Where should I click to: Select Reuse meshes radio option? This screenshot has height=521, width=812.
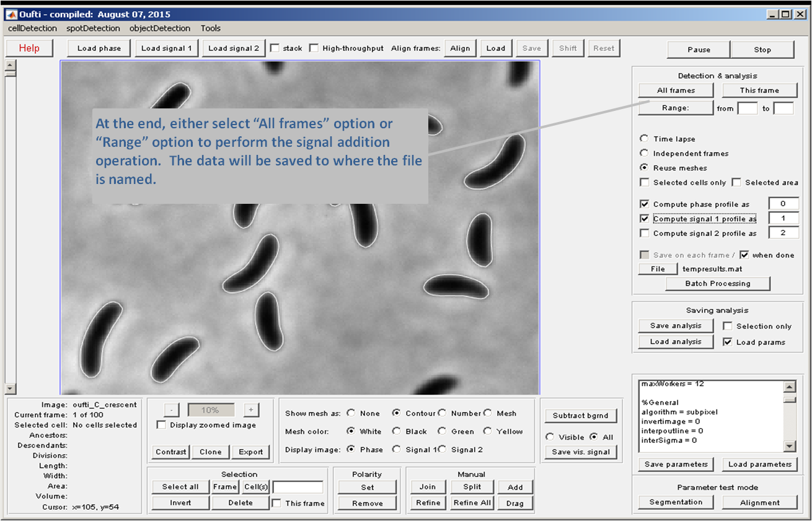point(645,168)
